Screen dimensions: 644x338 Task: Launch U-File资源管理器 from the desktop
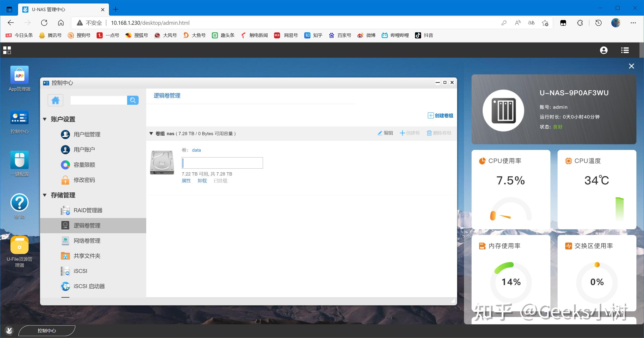19,245
